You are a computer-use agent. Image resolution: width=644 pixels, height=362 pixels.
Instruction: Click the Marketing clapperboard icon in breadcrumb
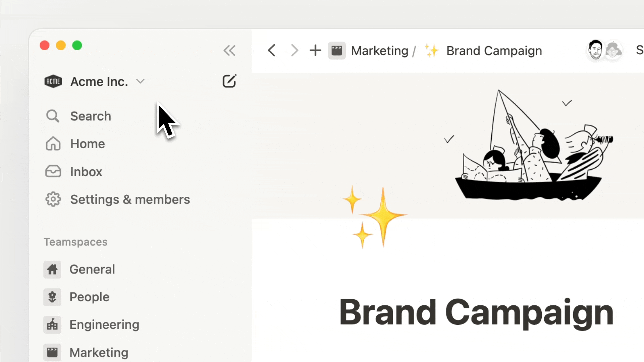[x=337, y=51]
